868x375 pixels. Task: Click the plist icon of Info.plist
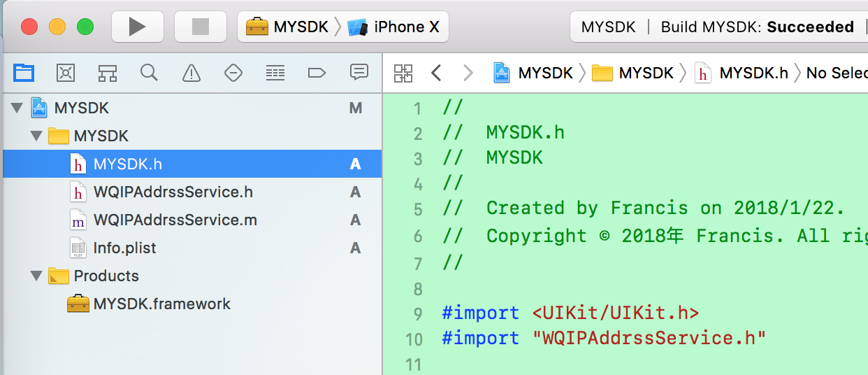point(78,248)
